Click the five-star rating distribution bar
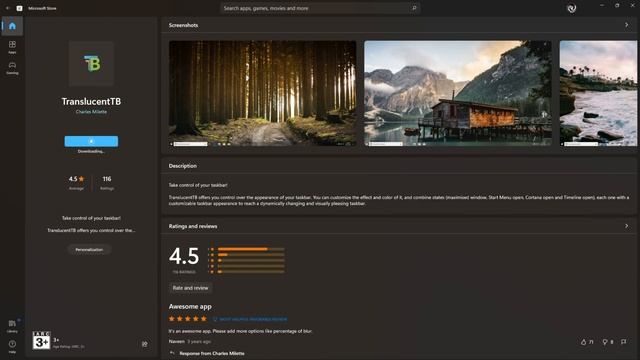Viewport: 640px width, 360px height. (x=251, y=249)
